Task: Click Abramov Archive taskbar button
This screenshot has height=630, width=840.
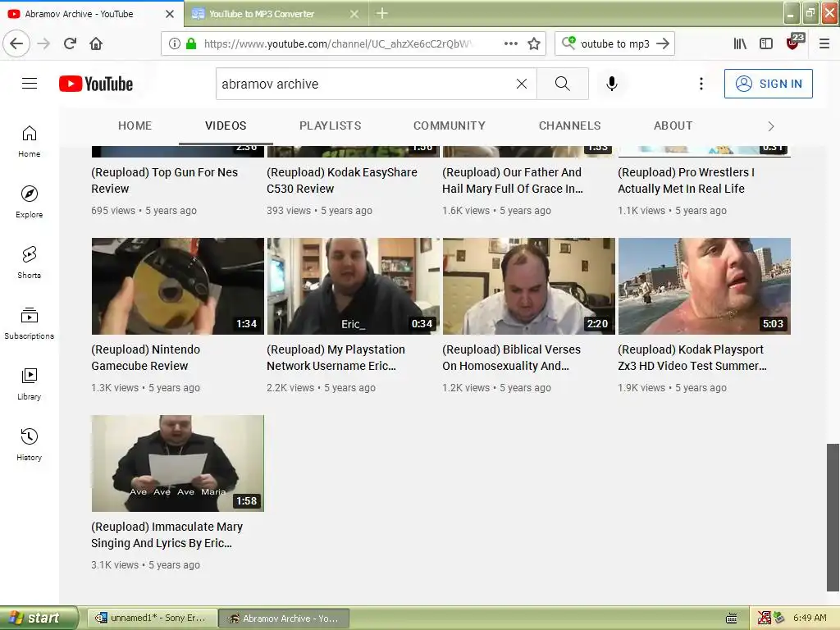Action: (284, 619)
